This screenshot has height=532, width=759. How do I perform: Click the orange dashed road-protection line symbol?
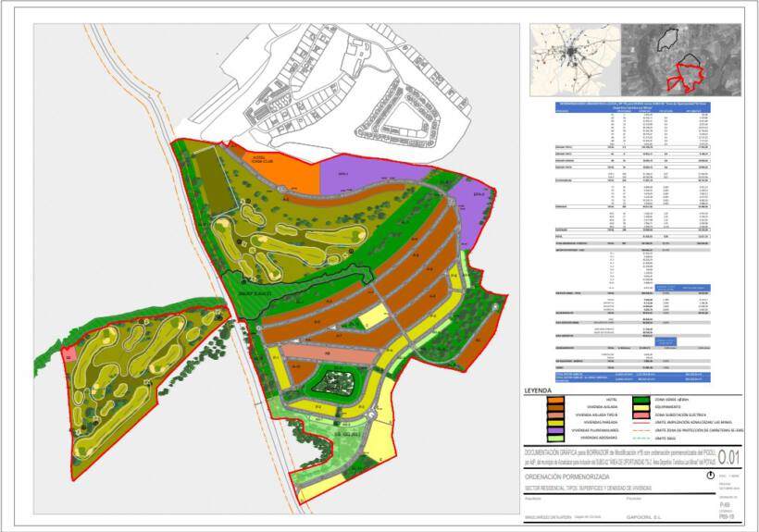[642, 429]
